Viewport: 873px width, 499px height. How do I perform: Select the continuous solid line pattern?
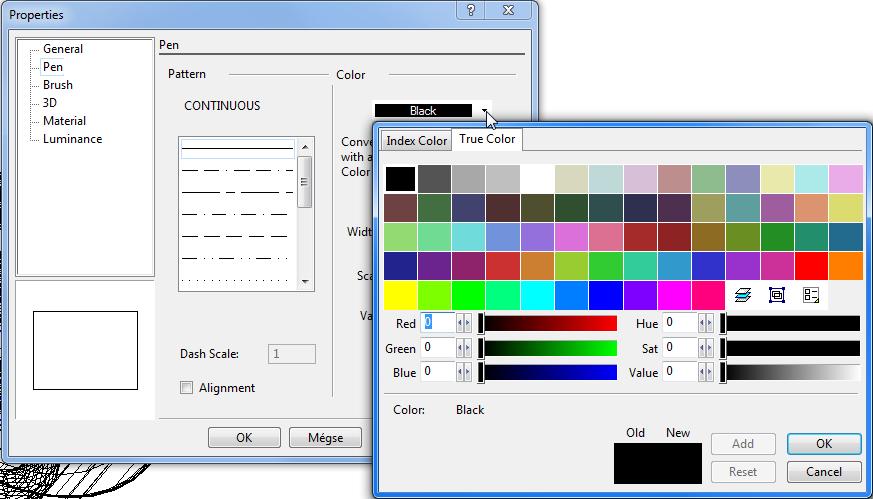238,149
